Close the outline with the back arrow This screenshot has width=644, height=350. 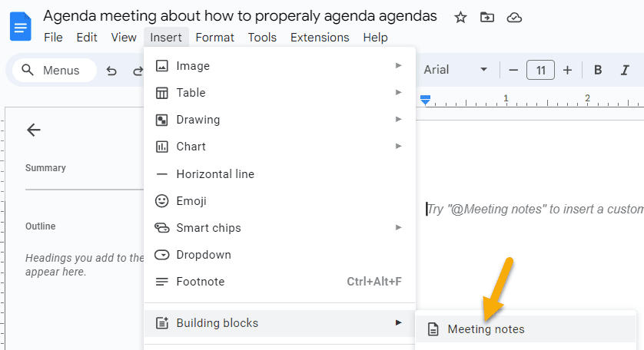(34, 130)
